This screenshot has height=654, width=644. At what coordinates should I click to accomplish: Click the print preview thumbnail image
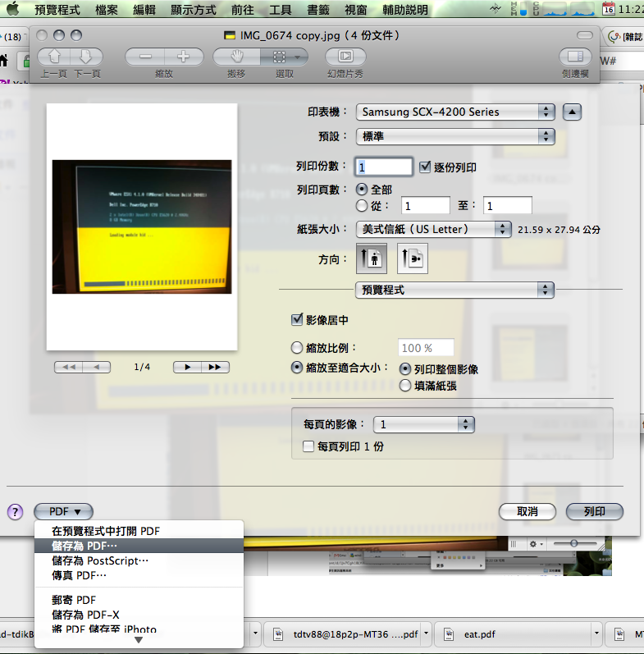click(x=142, y=227)
